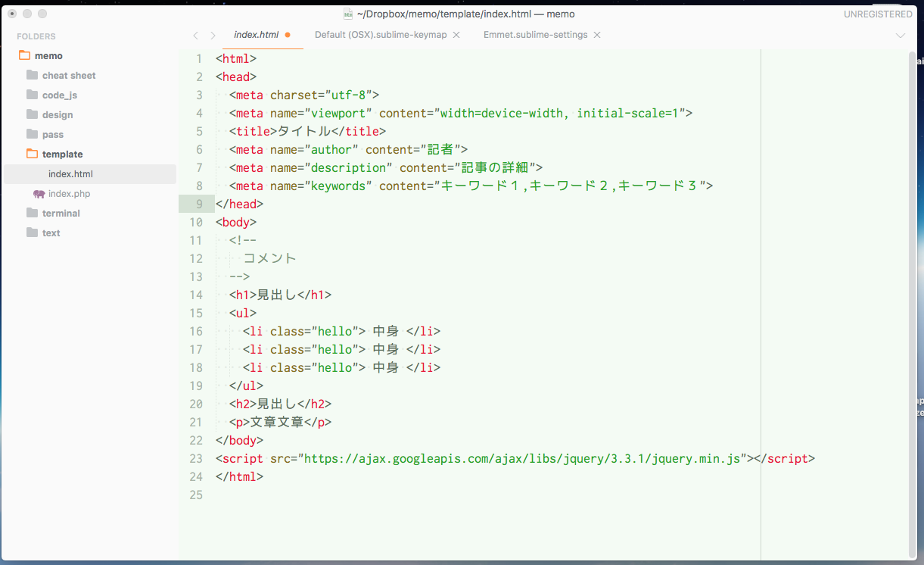924x565 pixels.
Task: Click the back navigation arrow
Action: pyautogui.click(x=195, y=35)
